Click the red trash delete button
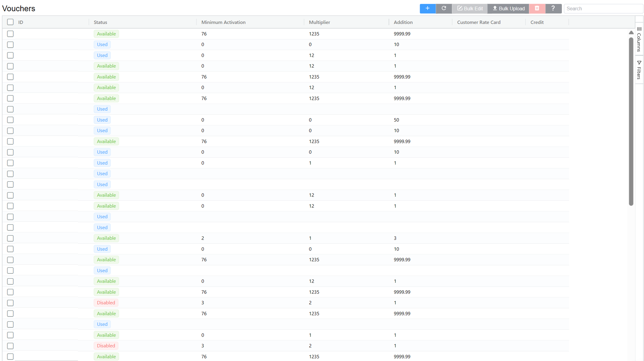Image resolution: width=644 pixels, height=361 pixels. click(537, 9)
